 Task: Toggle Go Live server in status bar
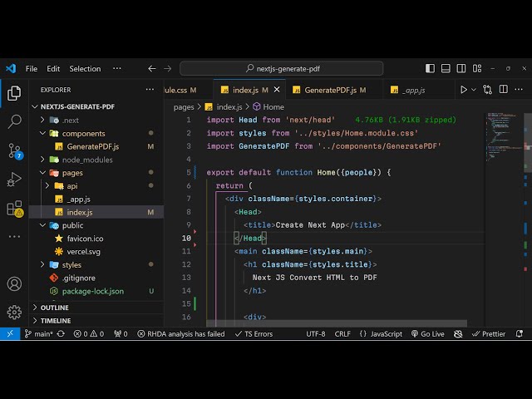pos(427,334)
